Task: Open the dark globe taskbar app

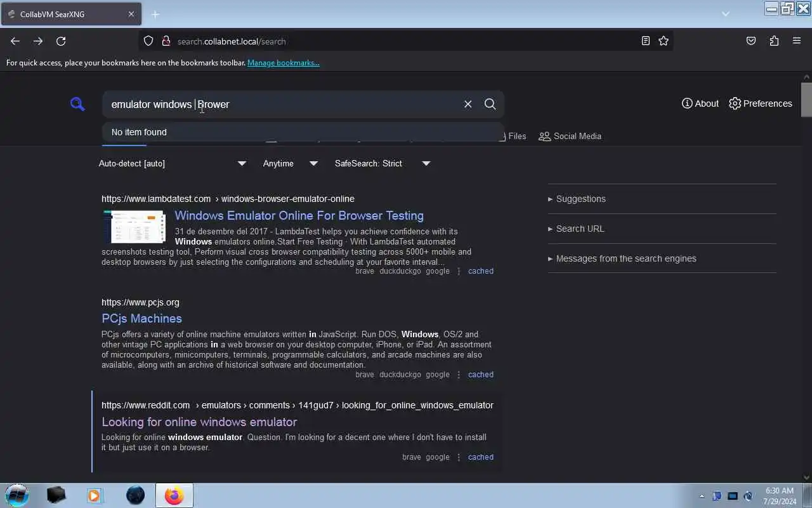Action: 135,495
